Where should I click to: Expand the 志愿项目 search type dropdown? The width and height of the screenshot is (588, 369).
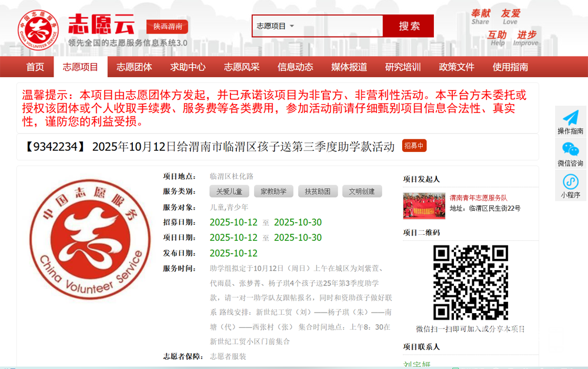click(x=275, y=26)
